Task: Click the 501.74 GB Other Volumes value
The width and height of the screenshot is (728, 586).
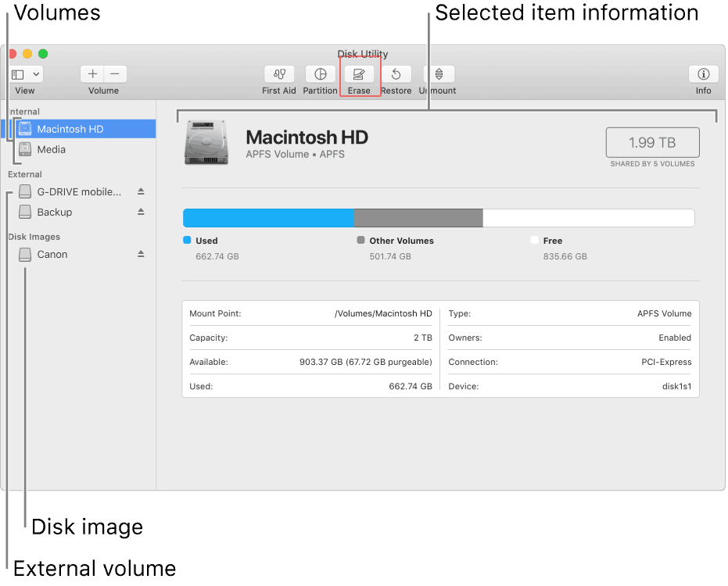Action: (390, 256)
